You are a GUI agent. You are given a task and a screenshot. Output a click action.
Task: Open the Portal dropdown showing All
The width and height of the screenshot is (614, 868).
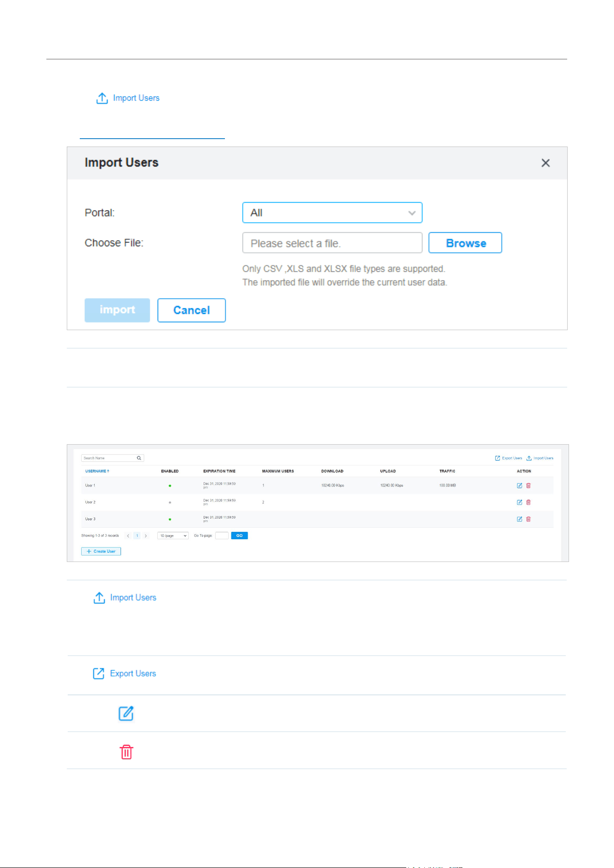pos(332,213)
